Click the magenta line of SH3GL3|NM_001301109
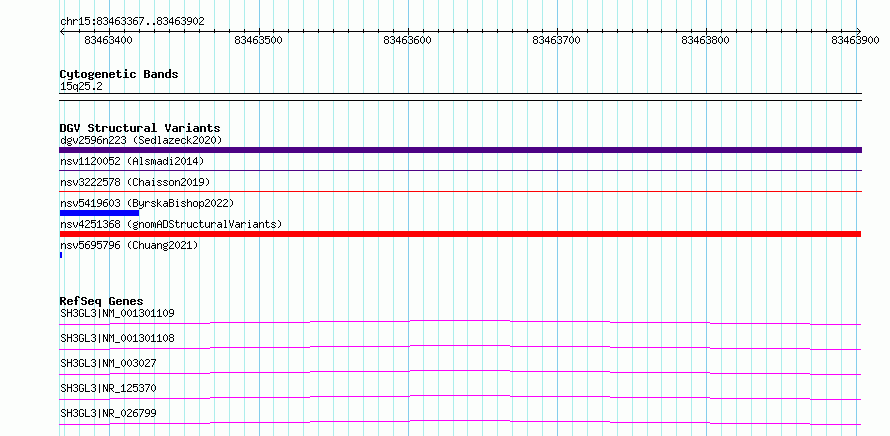 (x=460, y=322)
